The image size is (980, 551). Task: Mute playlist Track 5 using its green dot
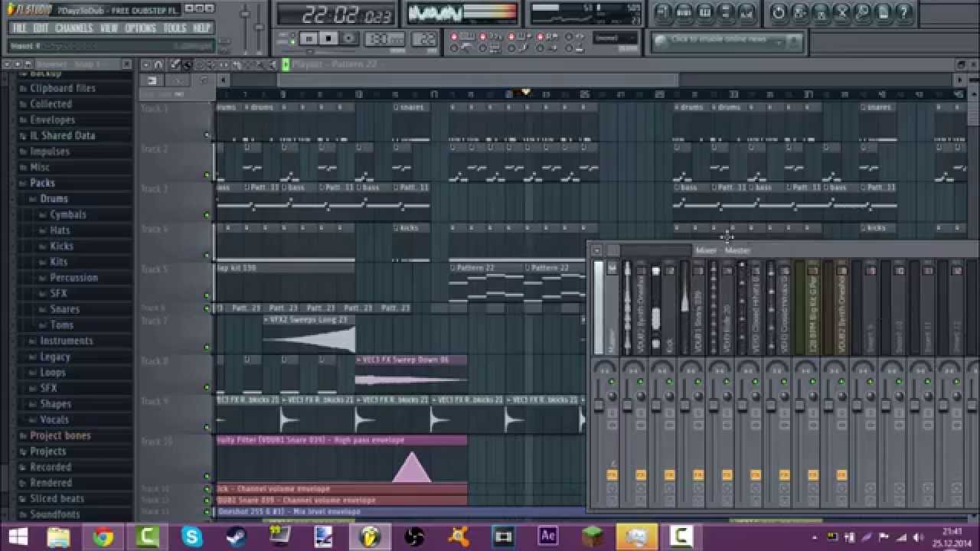coord(207,296)
